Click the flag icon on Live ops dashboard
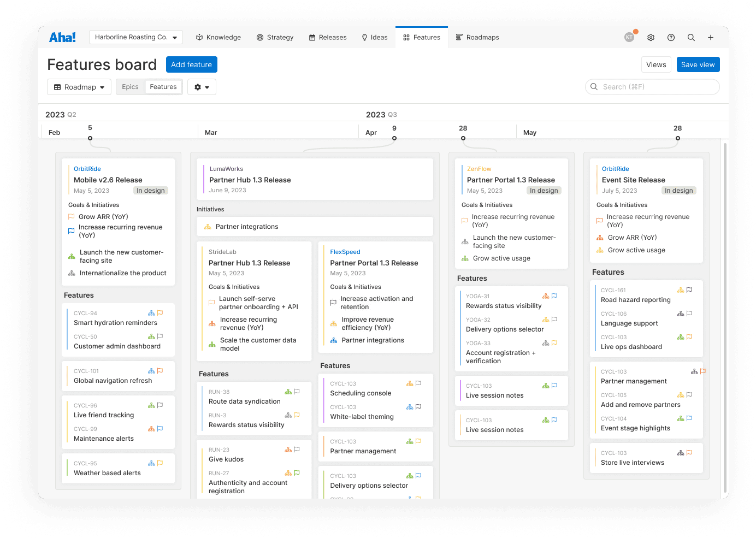The width and height of the screenshot is (756, 538). point(689,337)
